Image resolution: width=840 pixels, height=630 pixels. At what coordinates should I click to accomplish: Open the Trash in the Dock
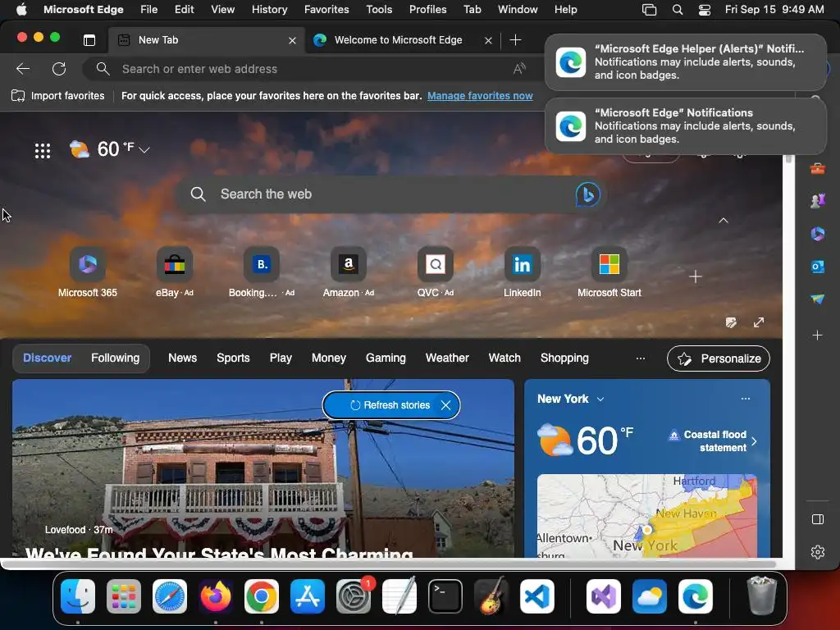[761, 596]
